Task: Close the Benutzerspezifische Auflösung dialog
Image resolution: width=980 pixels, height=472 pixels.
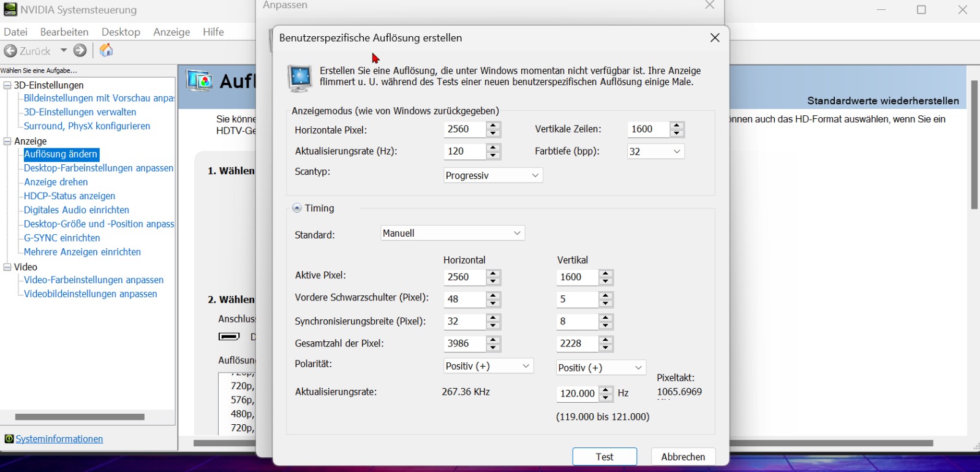Action: [715, 38]
